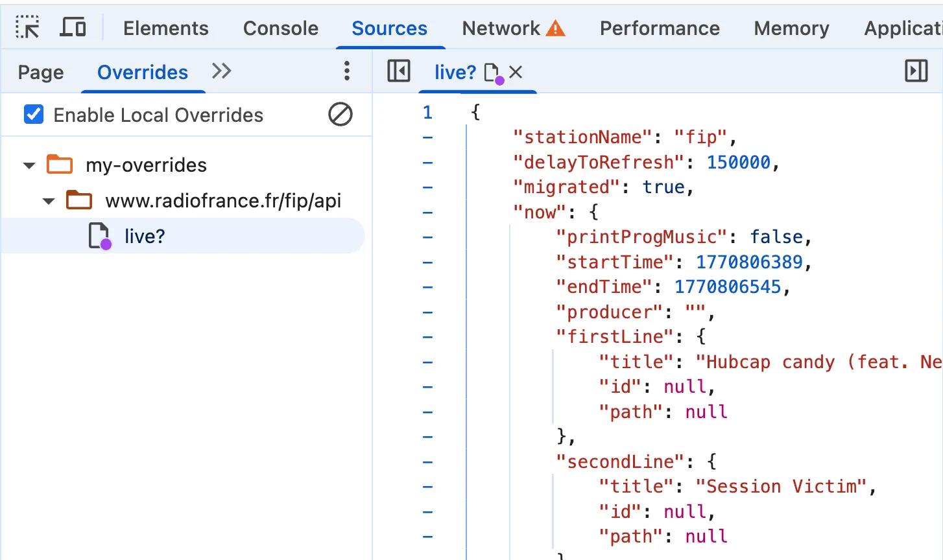The width and height of the screenshot is (943, 560).
Task: Select the my-overrides folder
Action: click(146, 165)
